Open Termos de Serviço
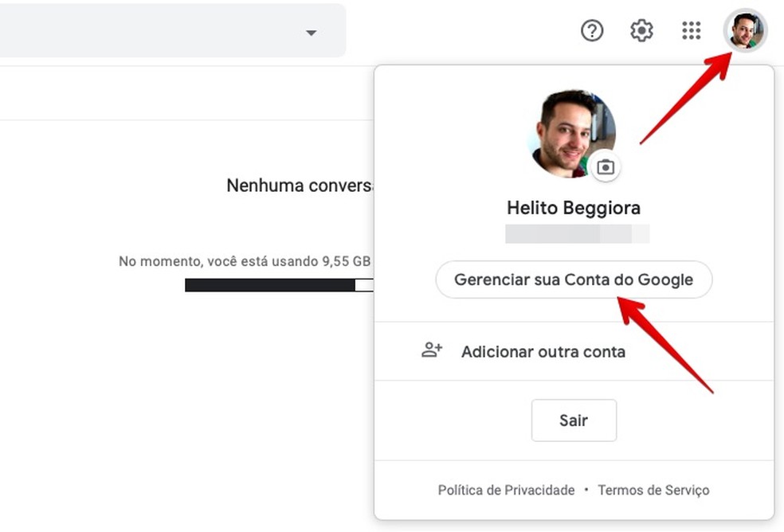Screen dimensions: 784x532 point(653,490)
